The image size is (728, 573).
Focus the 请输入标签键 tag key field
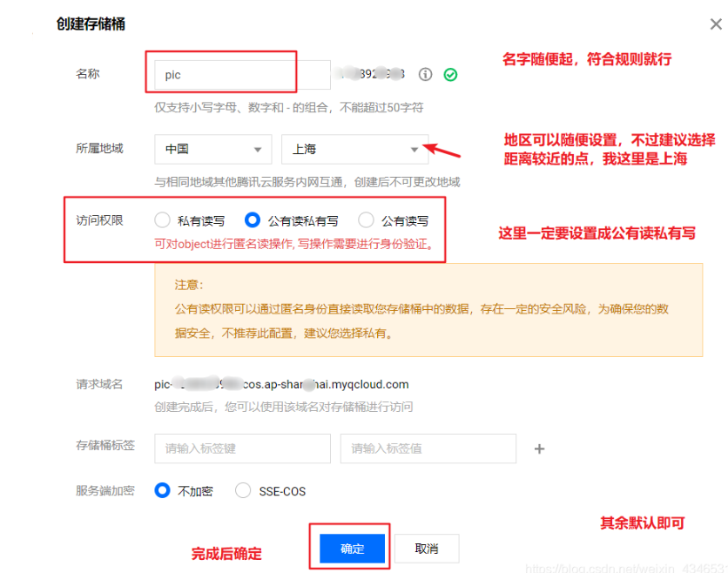pyautogui.click(x=242, y=448)
